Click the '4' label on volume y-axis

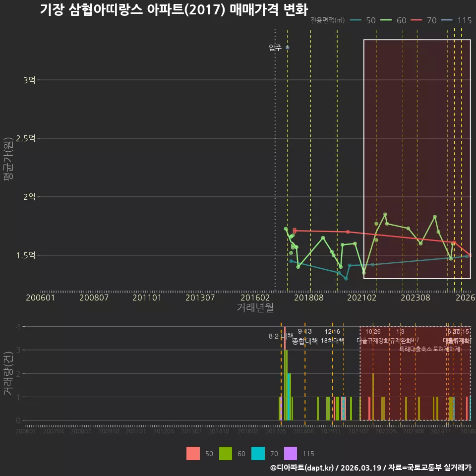[18, 327]
